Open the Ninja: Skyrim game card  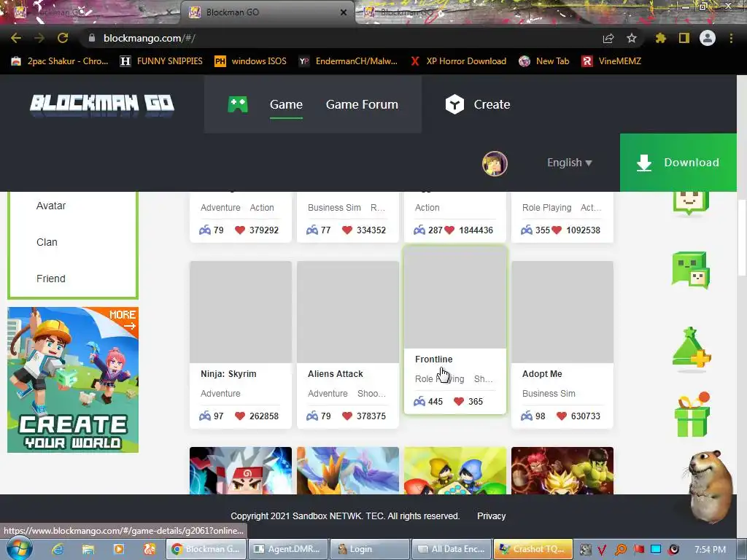[241, 344]
